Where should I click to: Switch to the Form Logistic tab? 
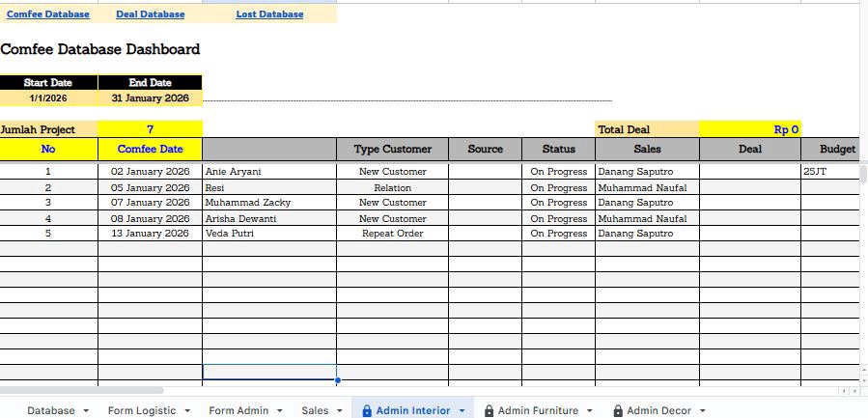tap(142, 410)
